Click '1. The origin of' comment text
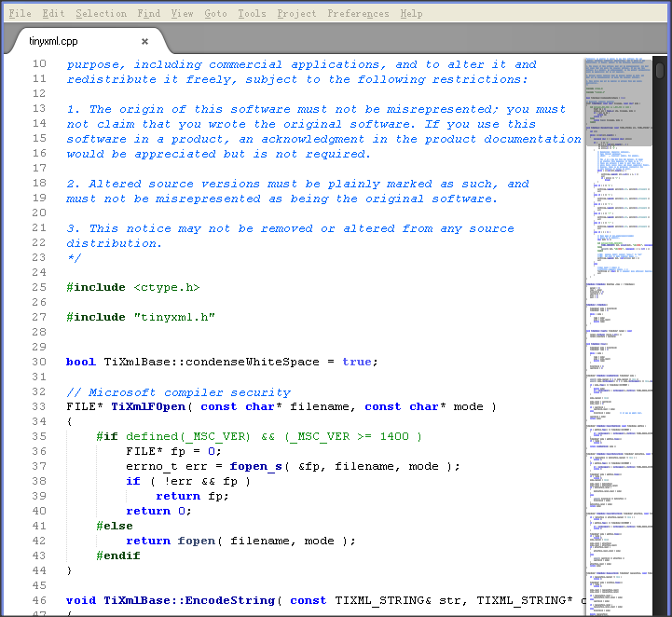The height and width of the screenshot is (617, 672). click(x=127, y=109)
